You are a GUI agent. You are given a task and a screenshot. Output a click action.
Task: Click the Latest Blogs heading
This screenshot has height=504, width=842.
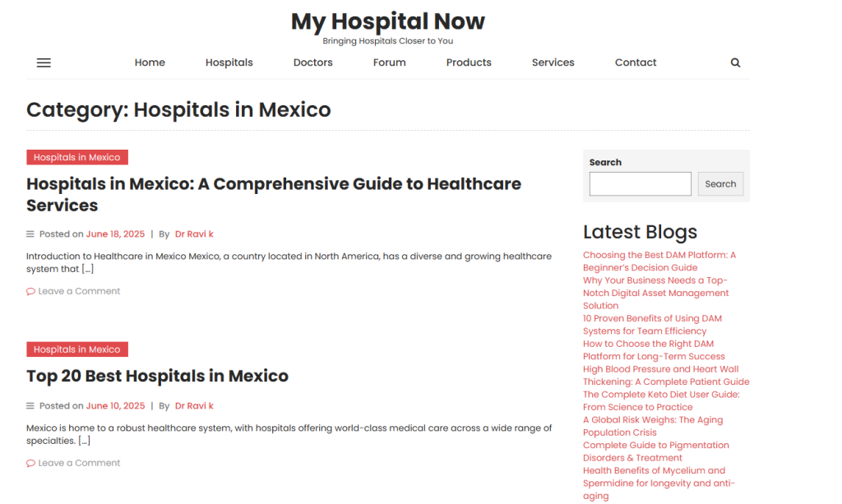(x=640, y=232)
